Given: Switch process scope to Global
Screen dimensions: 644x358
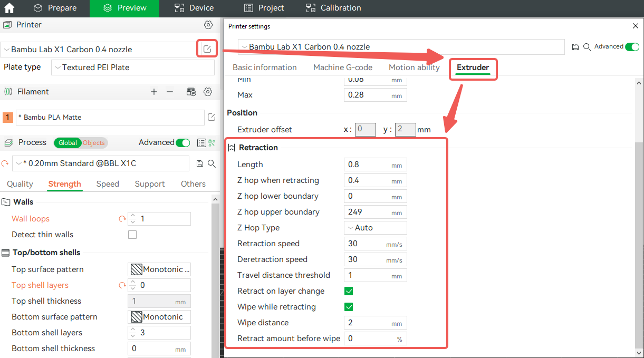Looking at the screenshot, I should (x=68, y=143).
